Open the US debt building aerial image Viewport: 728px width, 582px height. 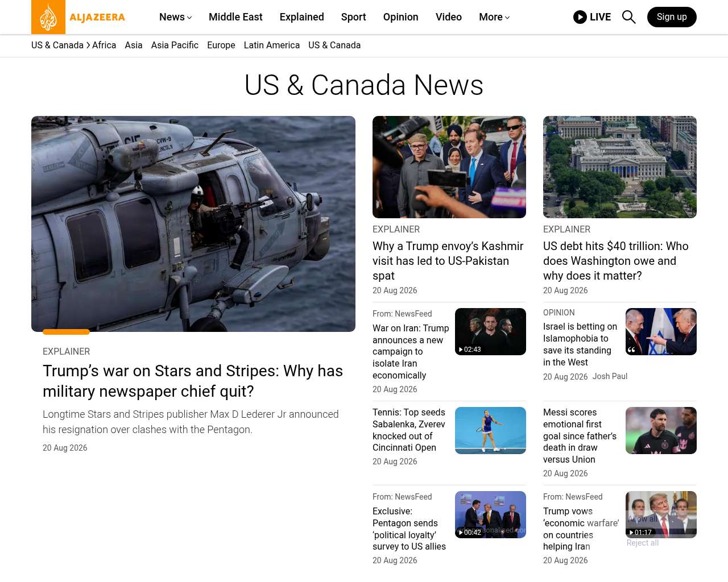tap(620, 167)
